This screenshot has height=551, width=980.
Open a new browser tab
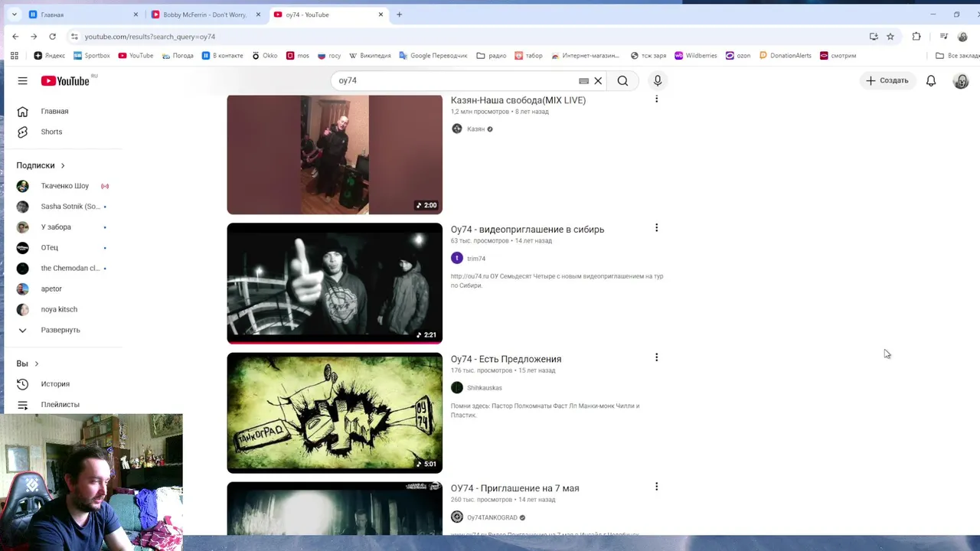coord(399,15)
